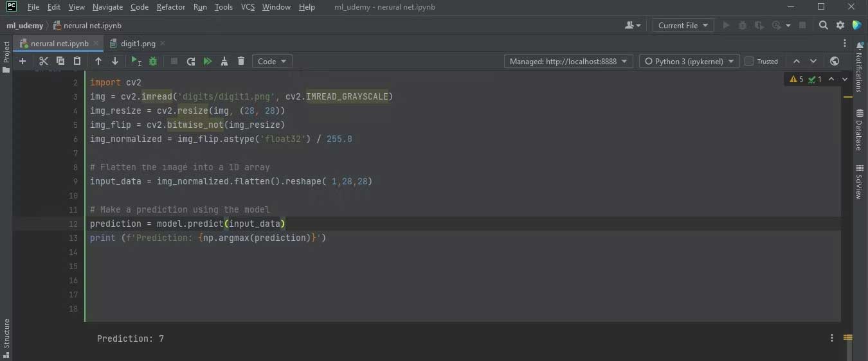The height and width of the screenshot is (361, 868).
Task: Click the green Debug Cell bug icon
Action: (x=153, y=61)
